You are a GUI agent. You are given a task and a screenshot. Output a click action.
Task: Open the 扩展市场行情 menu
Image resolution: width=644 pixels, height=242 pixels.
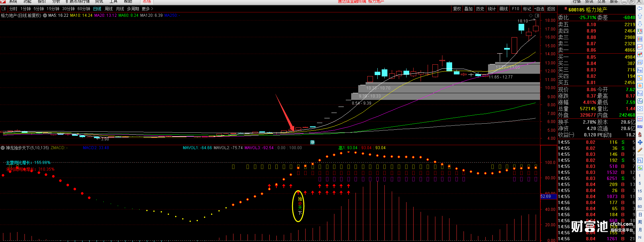pos(78,2)
